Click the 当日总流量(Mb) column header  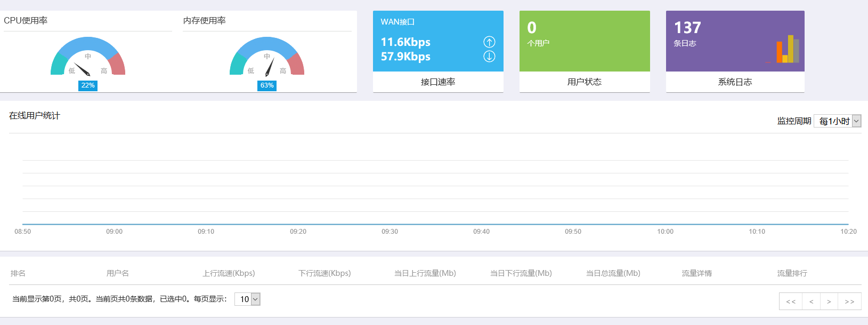point(613,273)
